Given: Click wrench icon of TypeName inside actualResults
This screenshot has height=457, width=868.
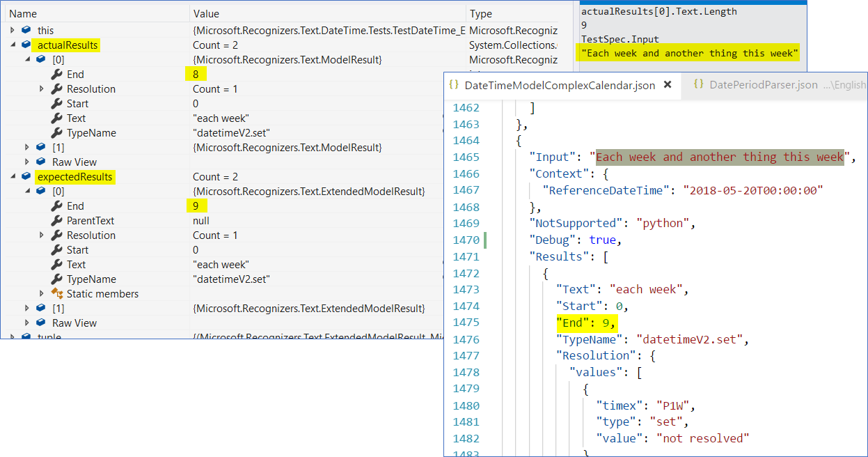Looking at the screenshot, I should 57,132.
